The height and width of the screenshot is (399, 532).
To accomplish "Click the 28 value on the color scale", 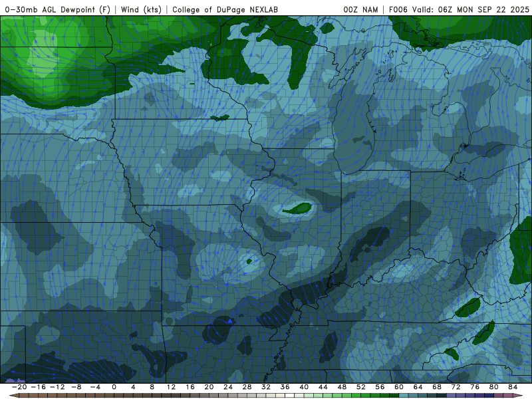I will (247, 387).
